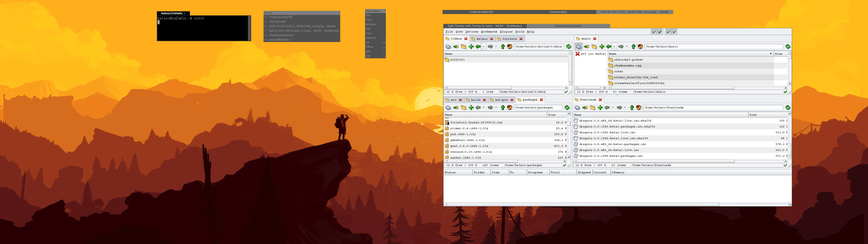Open the Name column dropdown in music panel
This screenshot has width=868, height=244.
(x=770, y=54)
